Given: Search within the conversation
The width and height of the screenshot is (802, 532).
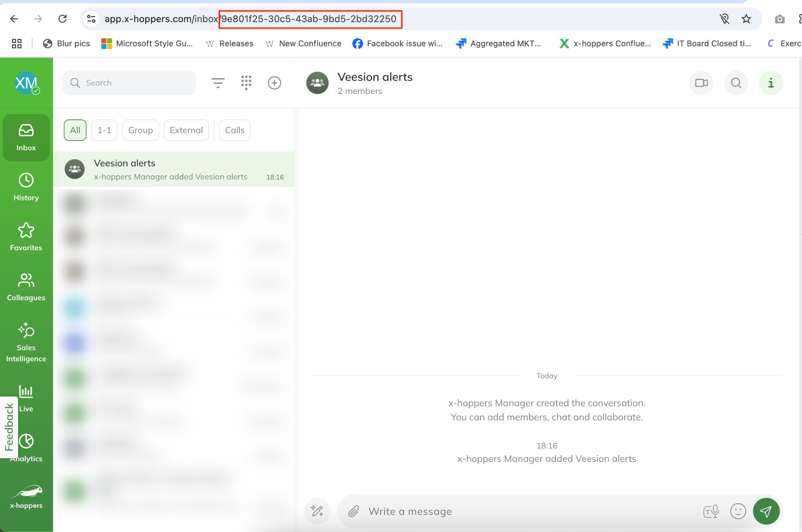Looking at the screenshot, I should [x=736, y=83].
